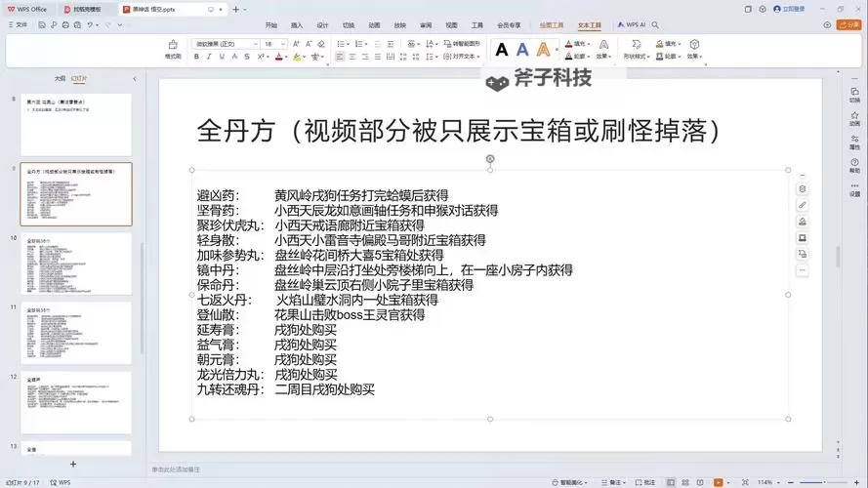Viewport: 868px width, 488px height.
Task: Clear formatting with the eraser icon
Action: pos(321,44)
